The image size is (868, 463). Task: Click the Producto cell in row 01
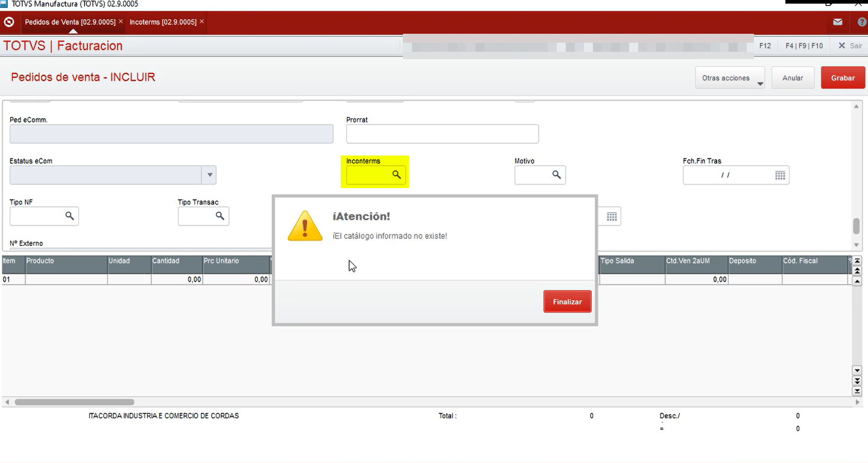point(66,280)
